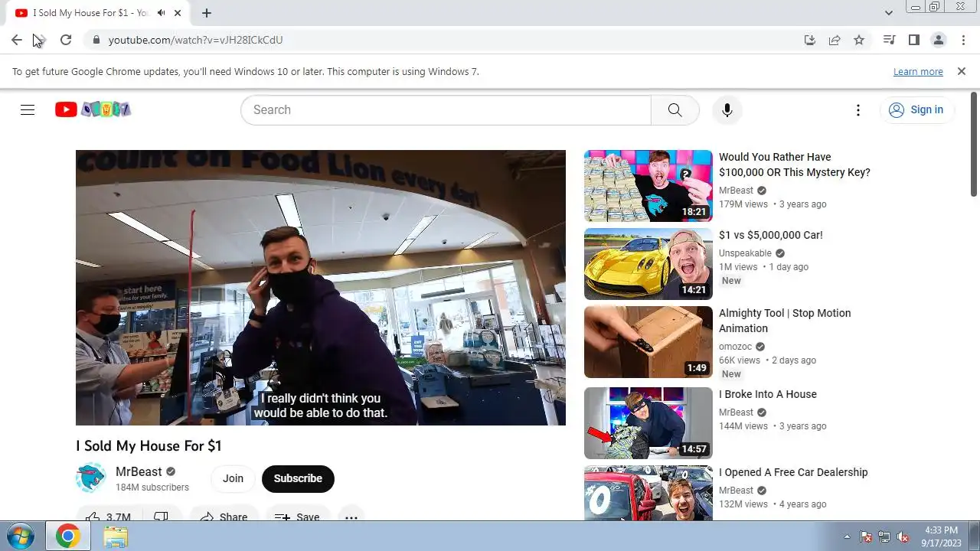The width and height of the screenshot is (980, 551).
Task: Click the Join button
Action: 233,478
